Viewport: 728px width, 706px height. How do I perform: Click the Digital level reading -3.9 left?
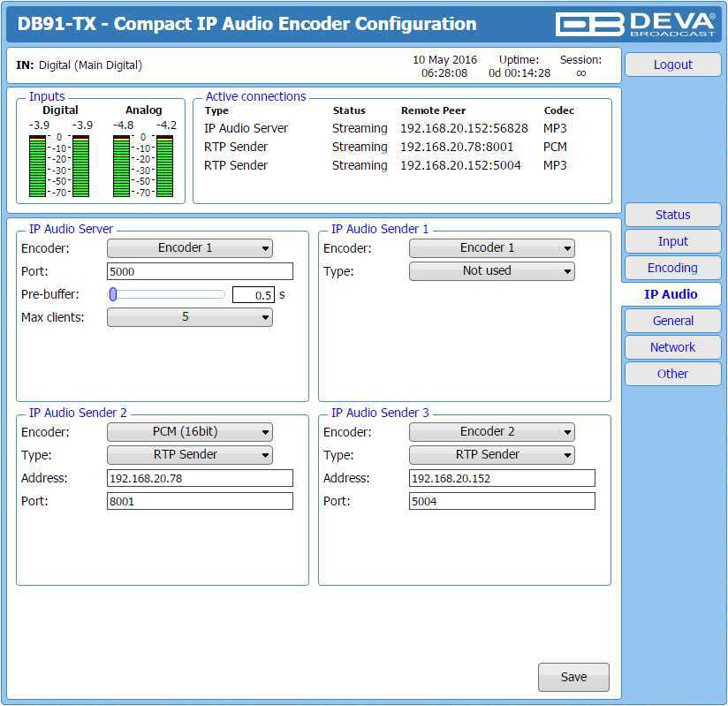tap(39, 125)
